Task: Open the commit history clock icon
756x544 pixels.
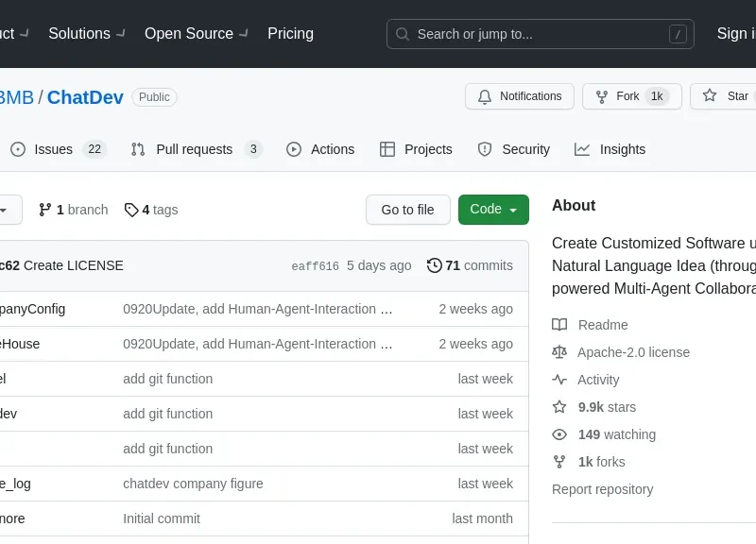Action: [x=434, y=265]
